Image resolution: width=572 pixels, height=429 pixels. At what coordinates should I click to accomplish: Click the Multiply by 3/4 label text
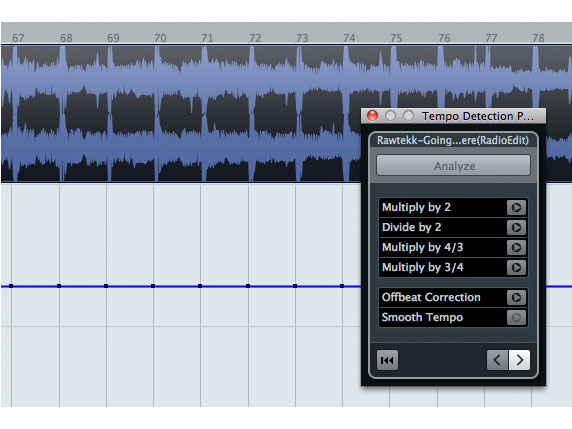click(422, 267)
